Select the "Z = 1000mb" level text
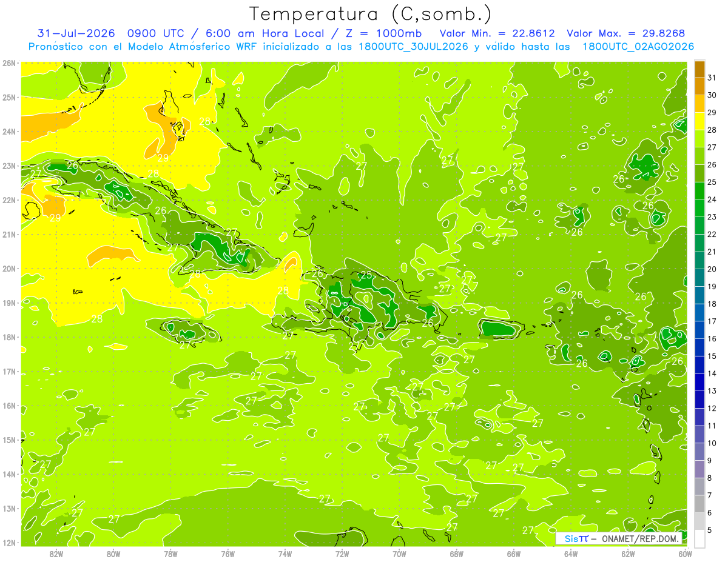The height and width of the screenshot is (562, 728). 383,33
